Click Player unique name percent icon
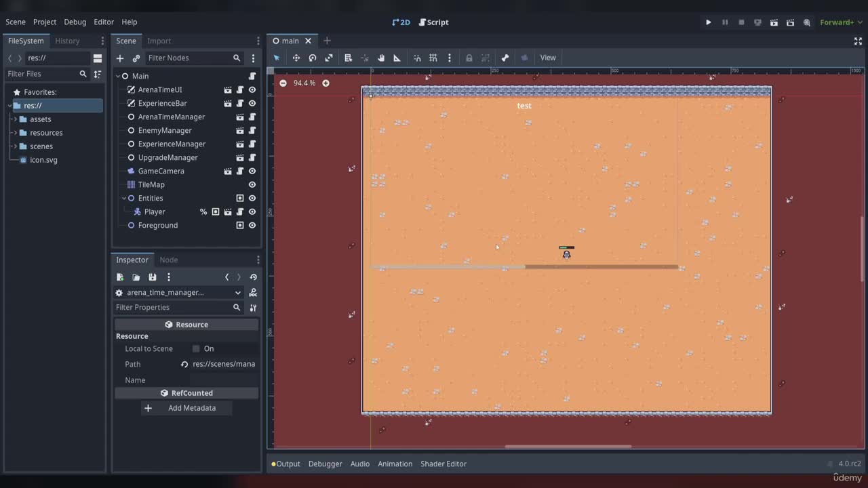Image resolution: width=868 pixels, height=488 pixels. [203, 211]
